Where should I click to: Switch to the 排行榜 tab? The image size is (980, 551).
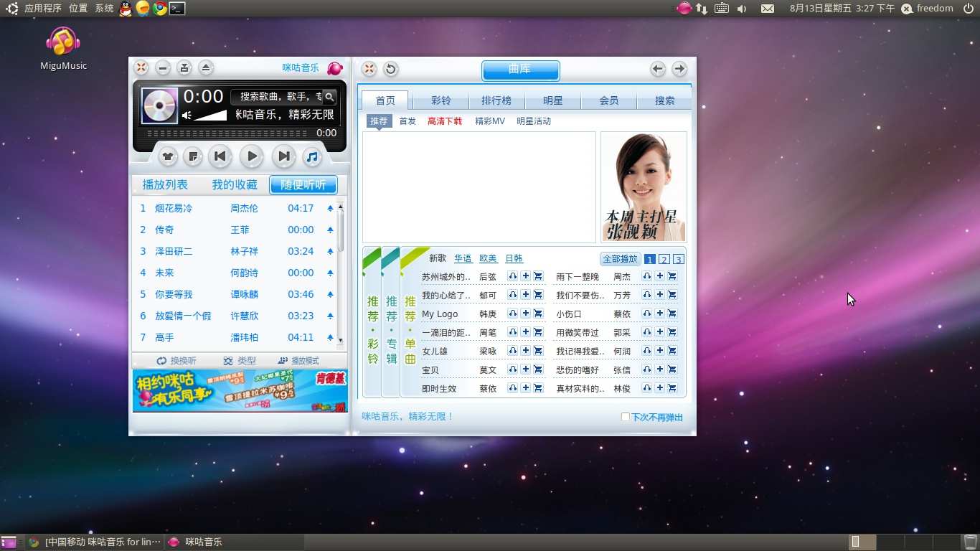(496, 100)
